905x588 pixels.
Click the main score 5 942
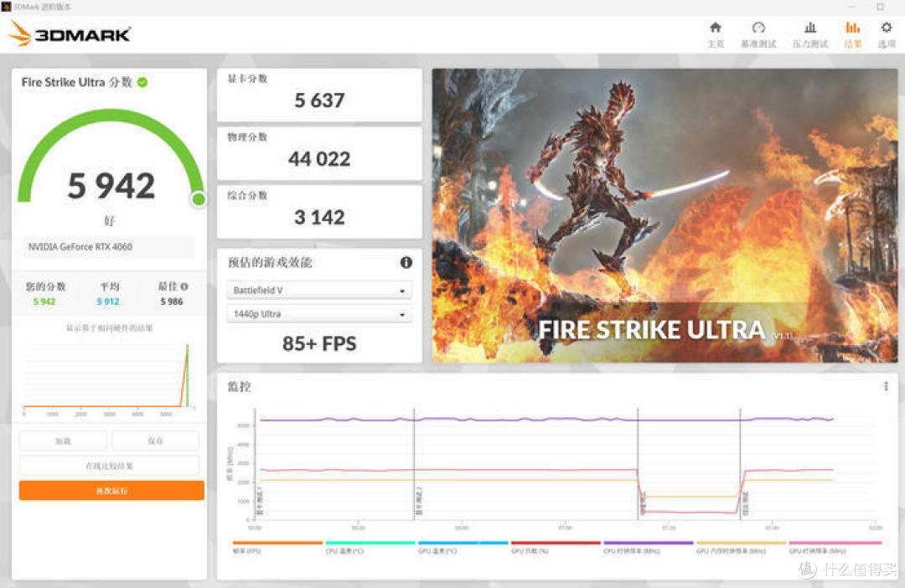[x=111, y=186]
